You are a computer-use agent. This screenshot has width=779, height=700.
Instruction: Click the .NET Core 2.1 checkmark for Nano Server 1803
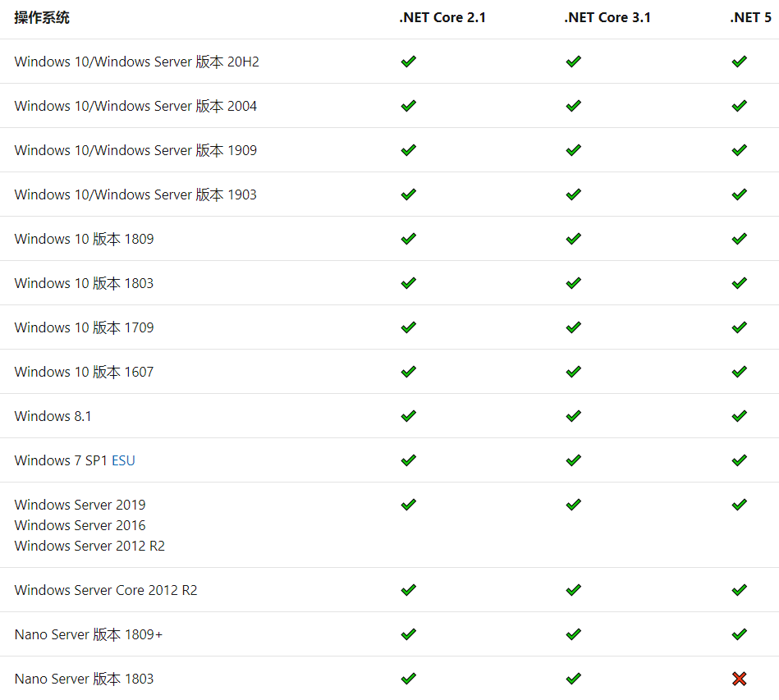(x=408, y=679)
